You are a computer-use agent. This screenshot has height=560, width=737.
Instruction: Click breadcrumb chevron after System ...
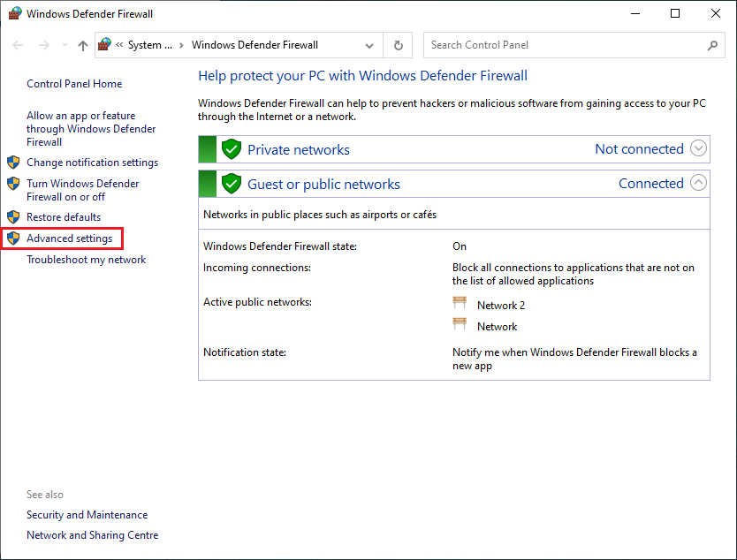[x=181, y=46]
